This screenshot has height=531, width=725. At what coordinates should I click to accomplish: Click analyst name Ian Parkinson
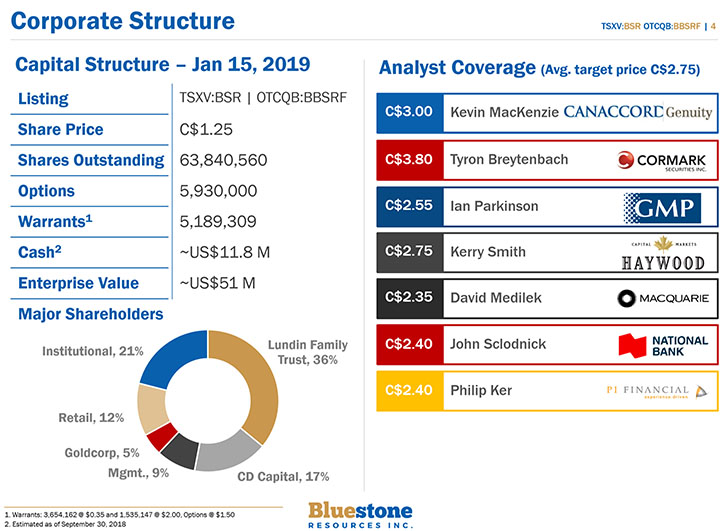point(494,206)
